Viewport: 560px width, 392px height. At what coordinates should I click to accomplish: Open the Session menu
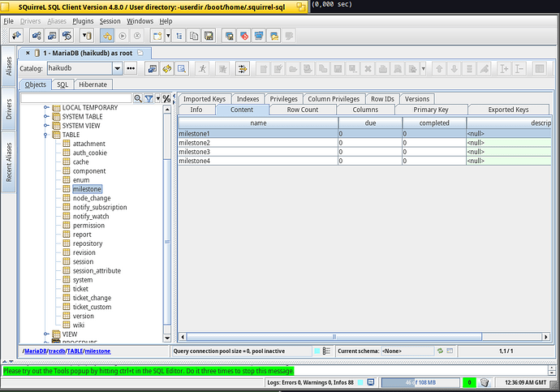(110, 21)
